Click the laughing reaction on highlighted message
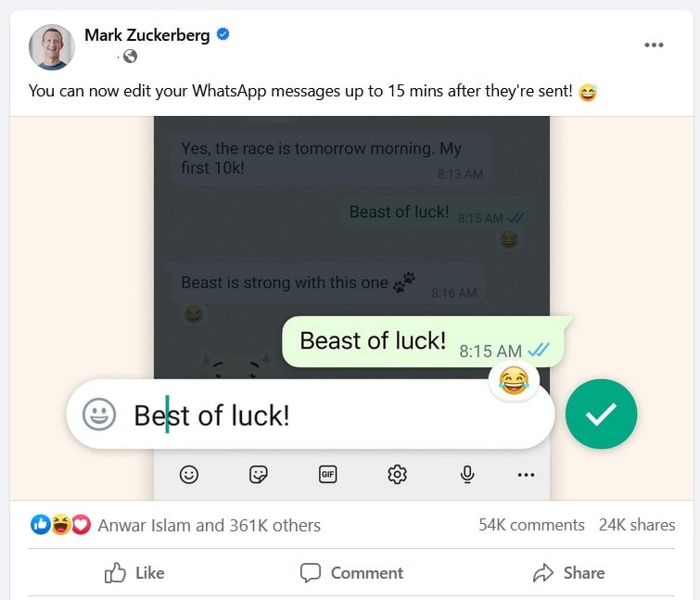Viewport: 700px width, 600px height. [x=514, y=380]
